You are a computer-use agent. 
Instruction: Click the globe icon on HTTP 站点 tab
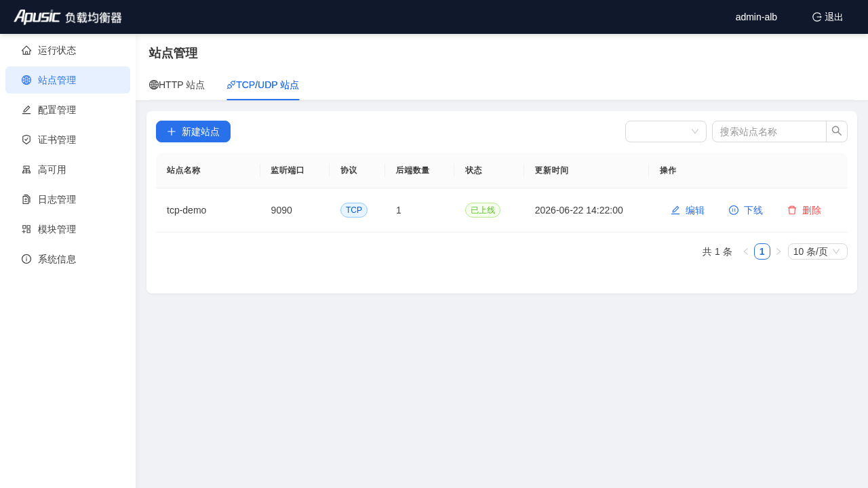click(154, 85)
